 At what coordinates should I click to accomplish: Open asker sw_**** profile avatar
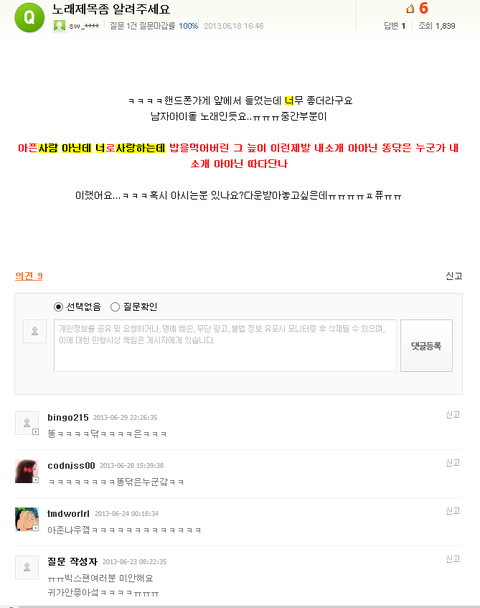click(59, 26)
